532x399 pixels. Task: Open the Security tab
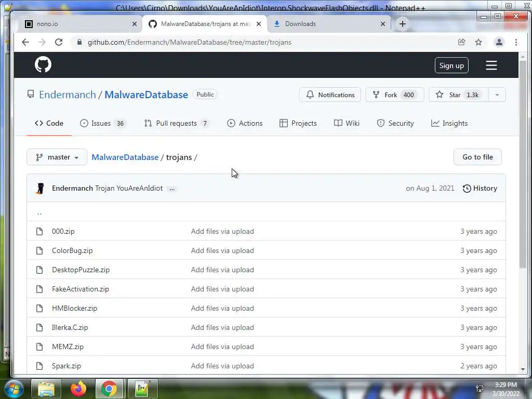(395, 123)
